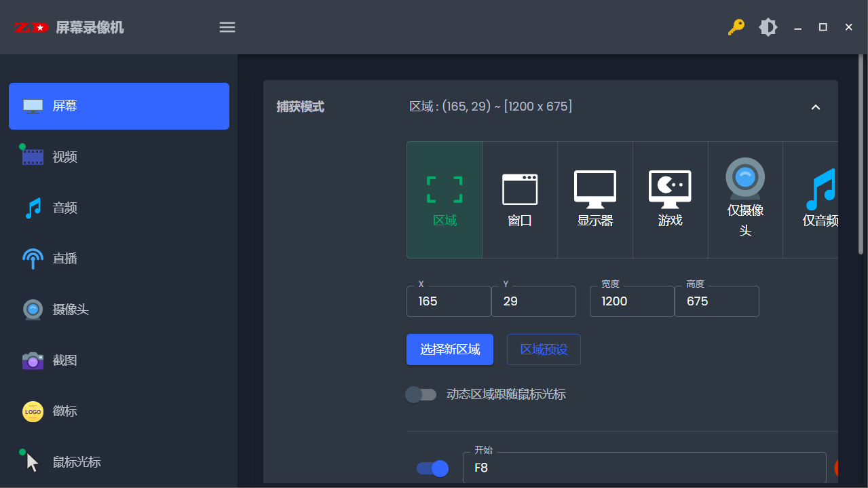The height and width of the screenshot is (488, 868).
Task: Collapse the 捕获模式 panel
Action: [x=816, y=107]
